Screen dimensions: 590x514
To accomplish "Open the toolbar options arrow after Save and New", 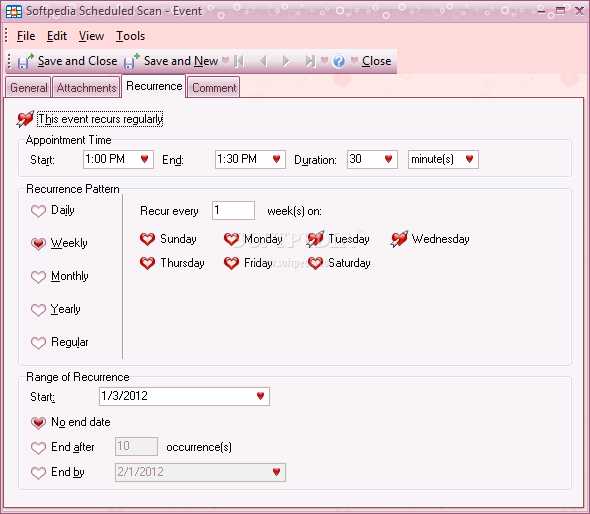I will (226, 61).
